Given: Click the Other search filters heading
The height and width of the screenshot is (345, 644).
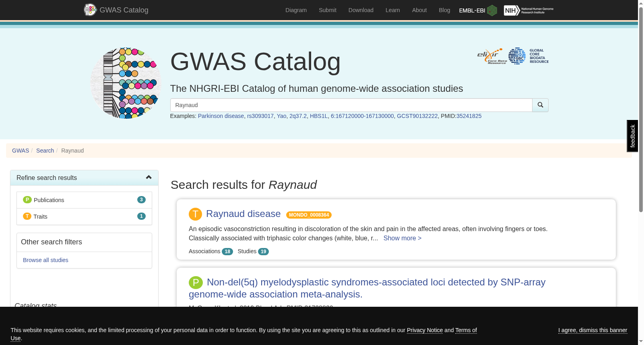Looking at the screenshot, I should (x=52, y=242).
